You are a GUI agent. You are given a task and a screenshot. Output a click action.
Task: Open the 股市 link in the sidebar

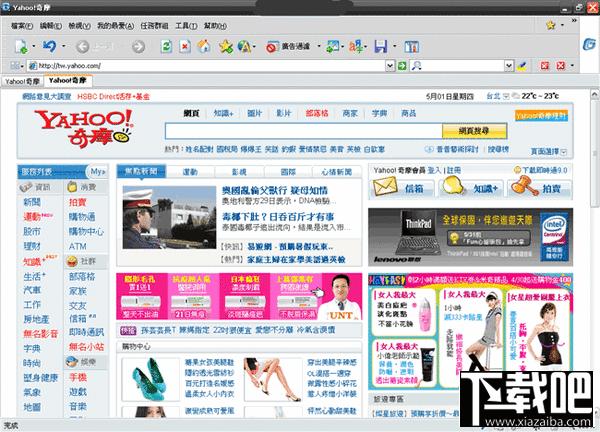tap(32, 231)
